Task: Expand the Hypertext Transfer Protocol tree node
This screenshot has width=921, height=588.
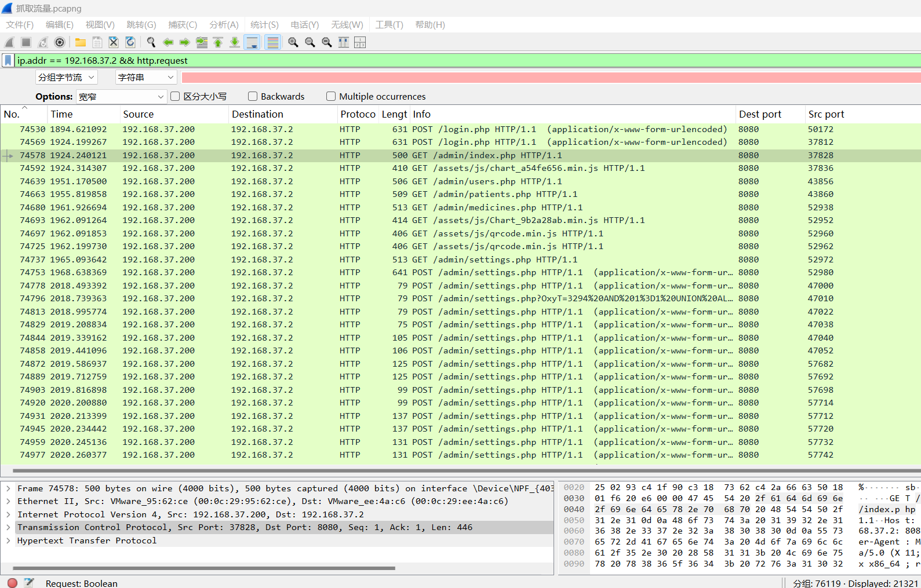Action: click(8, 540)
